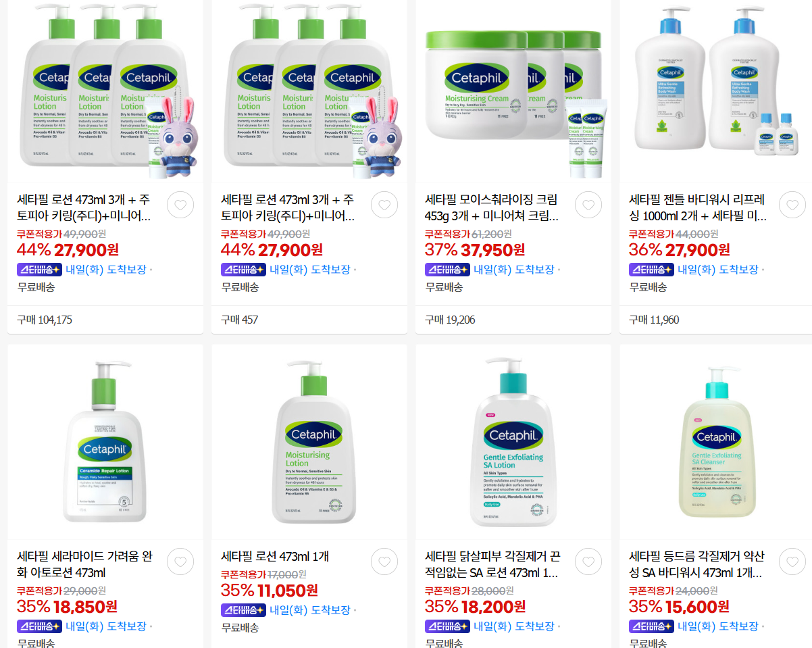Click star delivery badge under 18,850원 lotion

click(x=39, y=626)
